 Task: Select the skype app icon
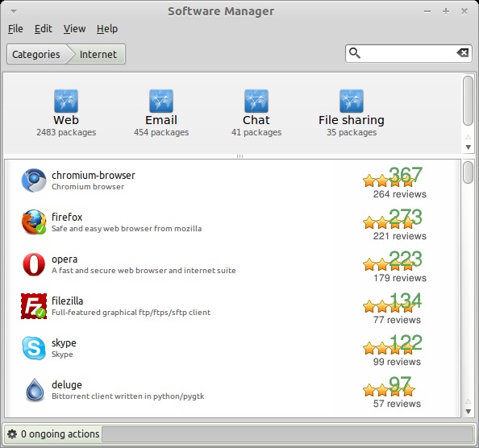click(x=34, y=348)
